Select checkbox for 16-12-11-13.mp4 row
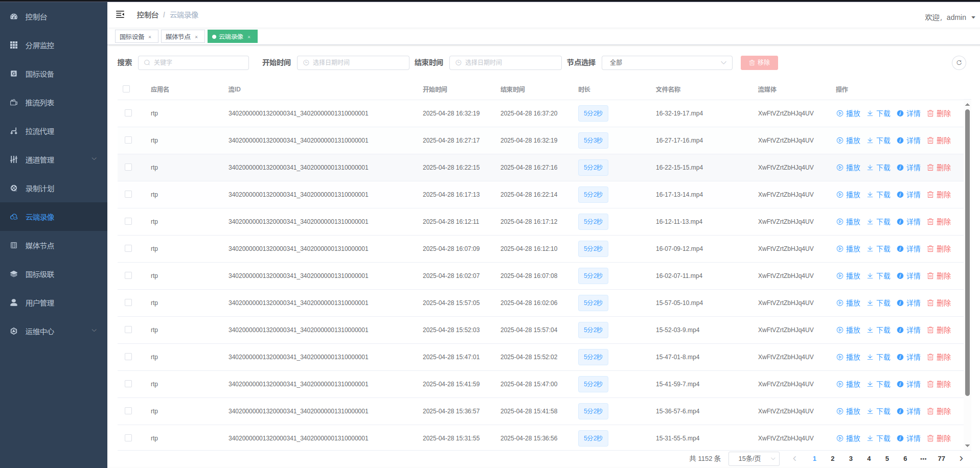 tap(128, 221)
